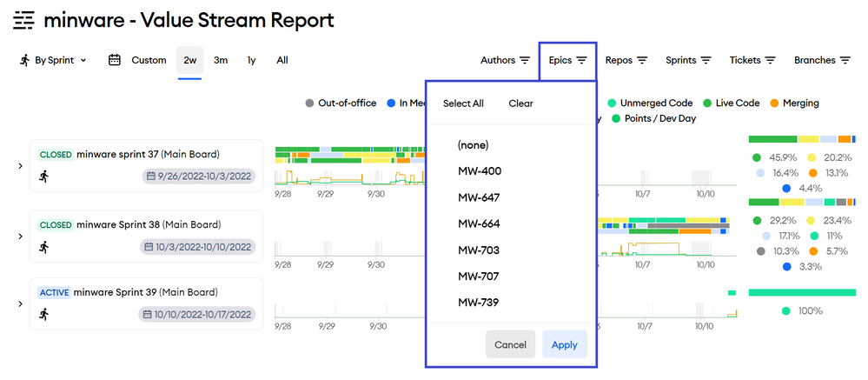Click the Sprint 38 activity timeline bars
Image resolution: width=868 pixels, height=380 pixels.
664,227
